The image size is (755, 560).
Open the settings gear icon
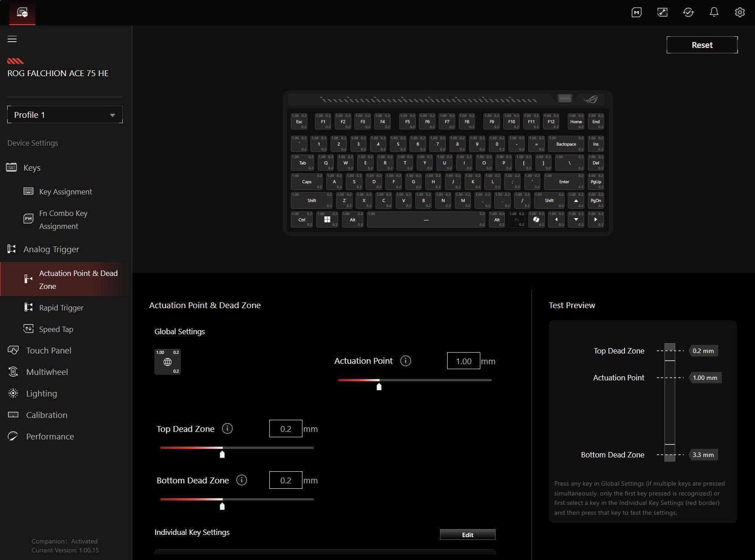click(x=740, y=13)
